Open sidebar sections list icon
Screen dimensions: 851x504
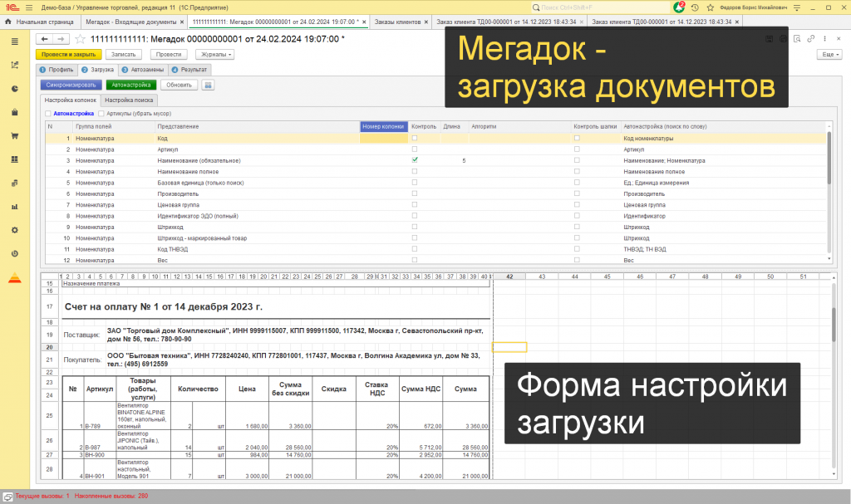click(15, 42)
